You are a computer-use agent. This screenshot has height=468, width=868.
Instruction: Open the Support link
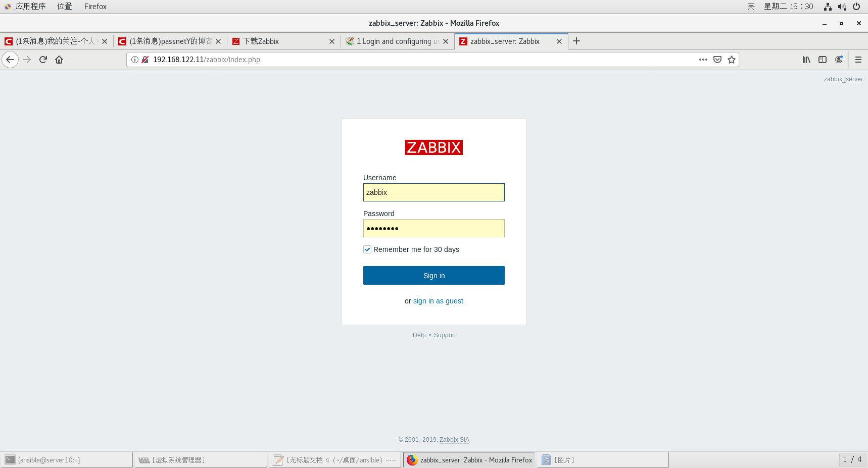445,335
